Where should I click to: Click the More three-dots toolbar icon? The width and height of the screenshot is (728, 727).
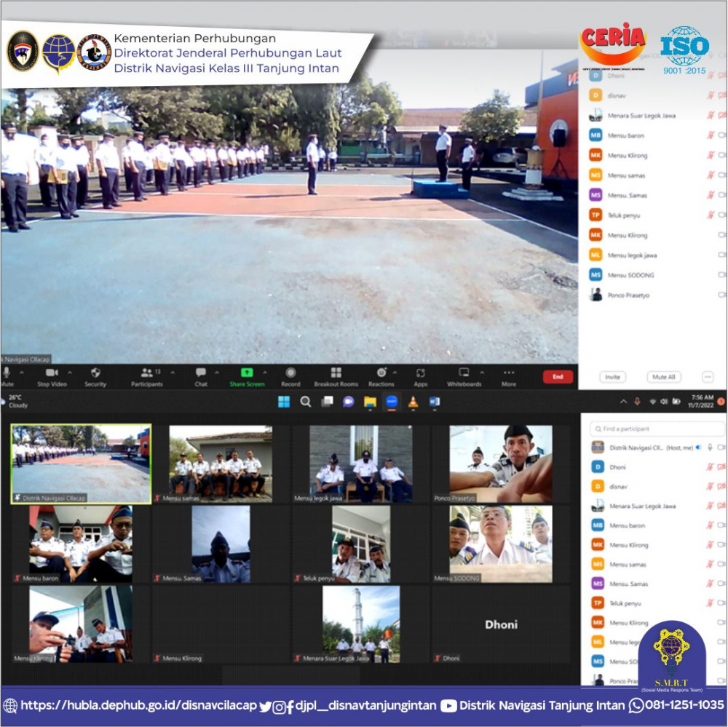point(509,373)
